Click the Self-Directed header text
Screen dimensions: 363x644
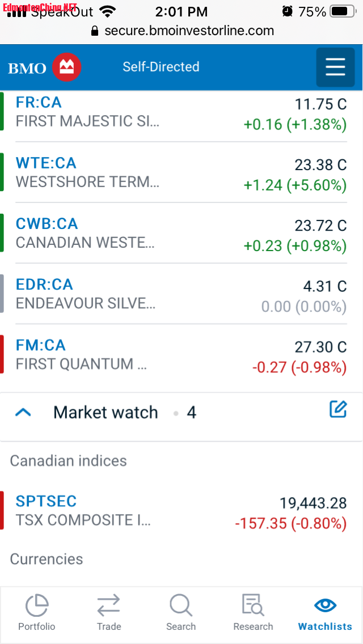point(161,67)
